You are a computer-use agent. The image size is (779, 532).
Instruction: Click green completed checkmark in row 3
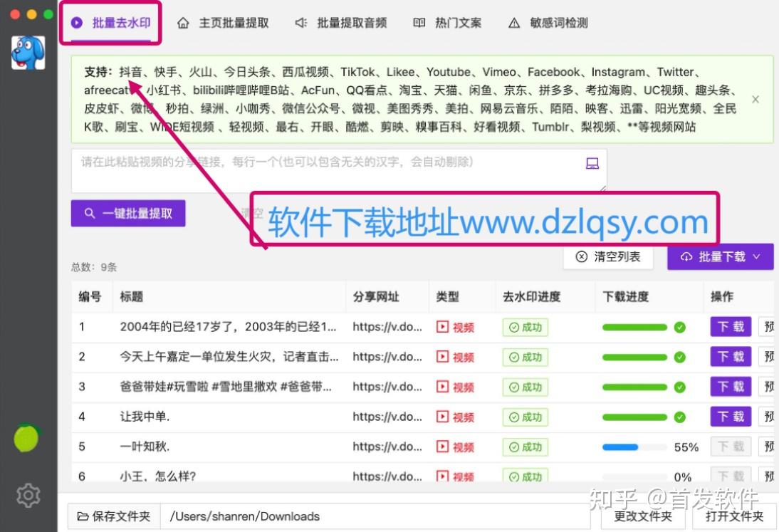click(x=679, y=387)
